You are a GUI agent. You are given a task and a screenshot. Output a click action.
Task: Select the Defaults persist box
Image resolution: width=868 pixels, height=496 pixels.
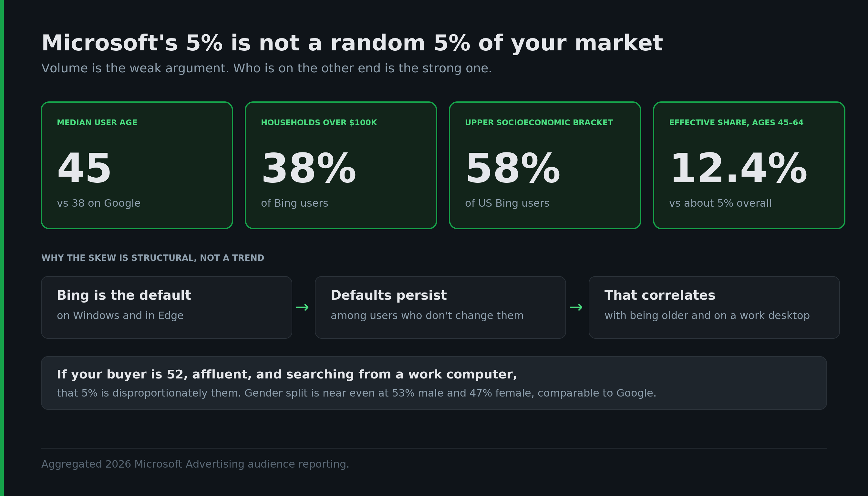point(440,307)
